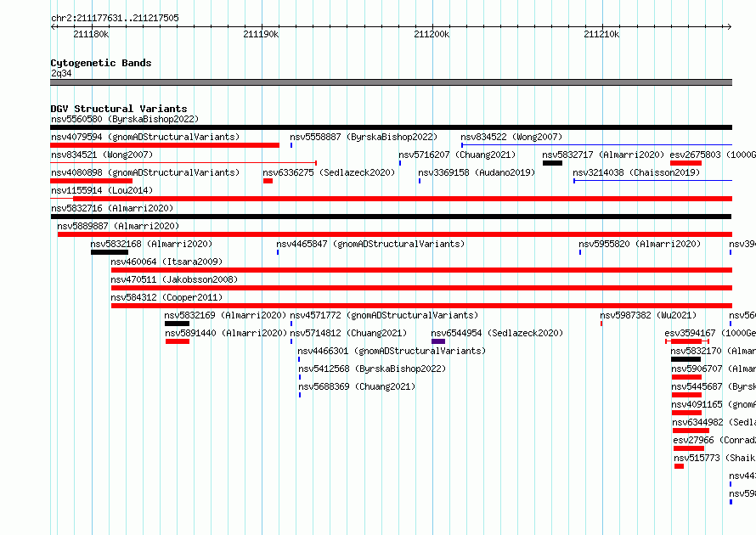Click nsv5832168 (Almarri2020) label

(x=151, y=244)
